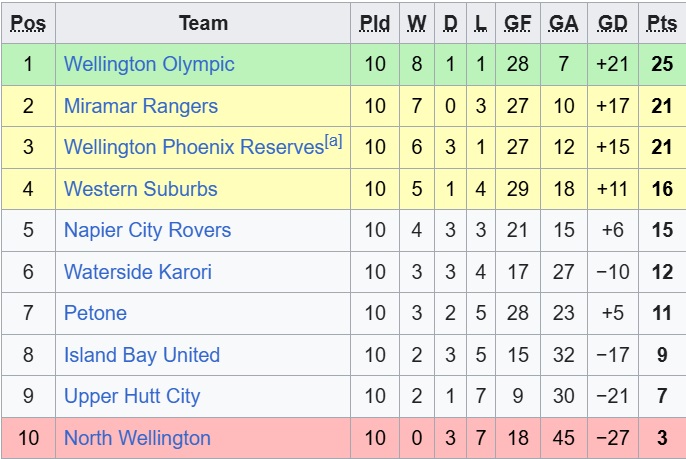Open the North Wellington team link
The image size is (686, 459).
(x=137, y=438)
